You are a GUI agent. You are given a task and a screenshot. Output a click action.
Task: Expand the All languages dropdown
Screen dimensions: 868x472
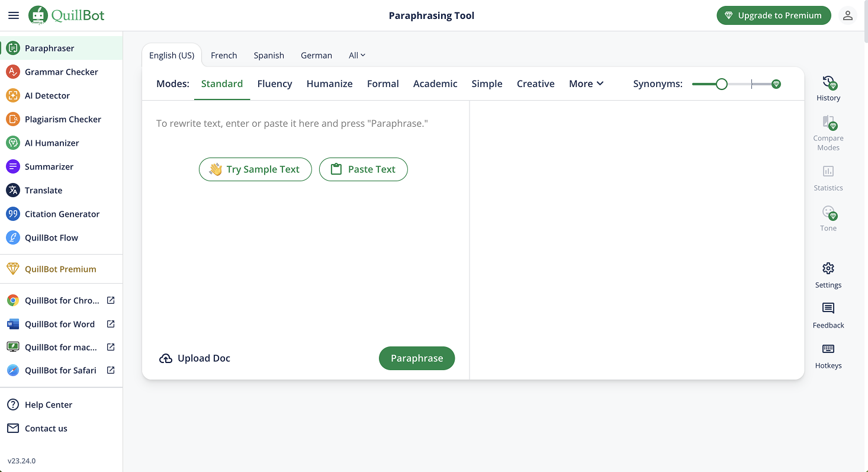(x=357, y=55)
